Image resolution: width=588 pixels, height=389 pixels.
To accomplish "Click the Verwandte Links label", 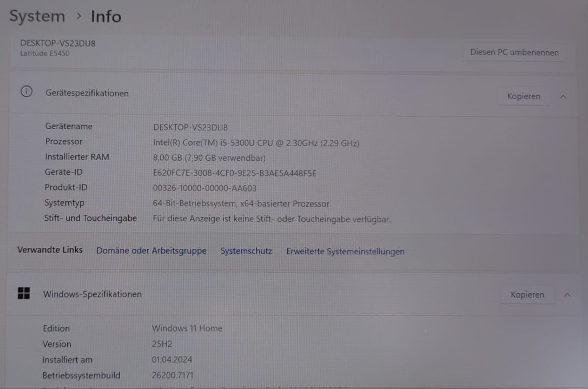I will (x=50, y=250).
